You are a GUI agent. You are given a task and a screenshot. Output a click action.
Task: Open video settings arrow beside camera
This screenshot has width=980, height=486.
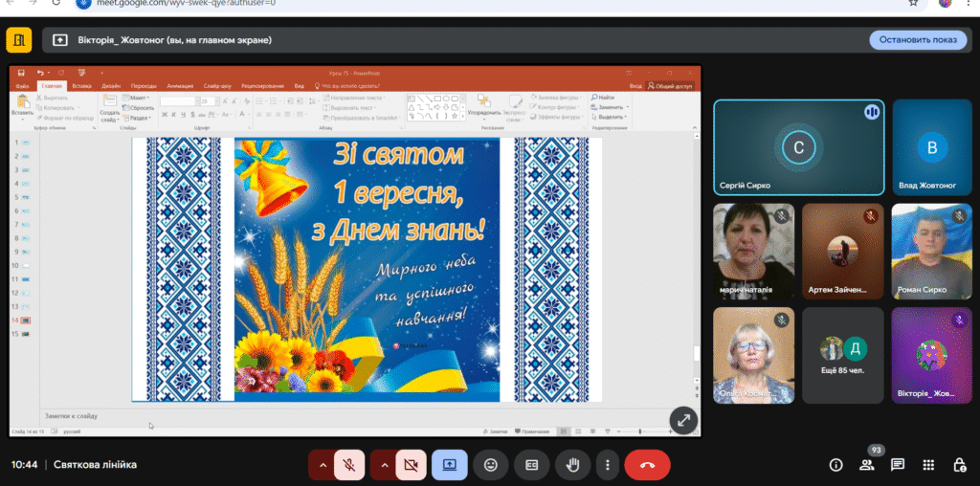click(384, 465)
